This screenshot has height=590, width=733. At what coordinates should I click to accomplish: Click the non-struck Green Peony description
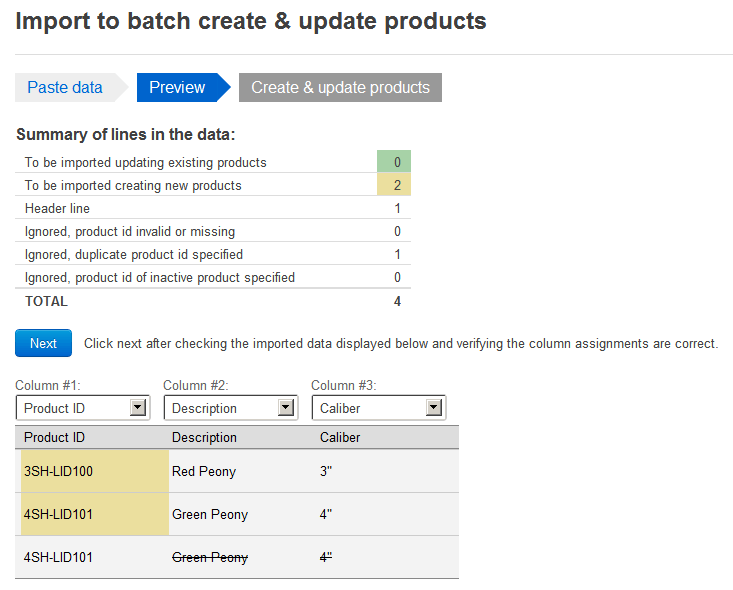pos(210,514)
